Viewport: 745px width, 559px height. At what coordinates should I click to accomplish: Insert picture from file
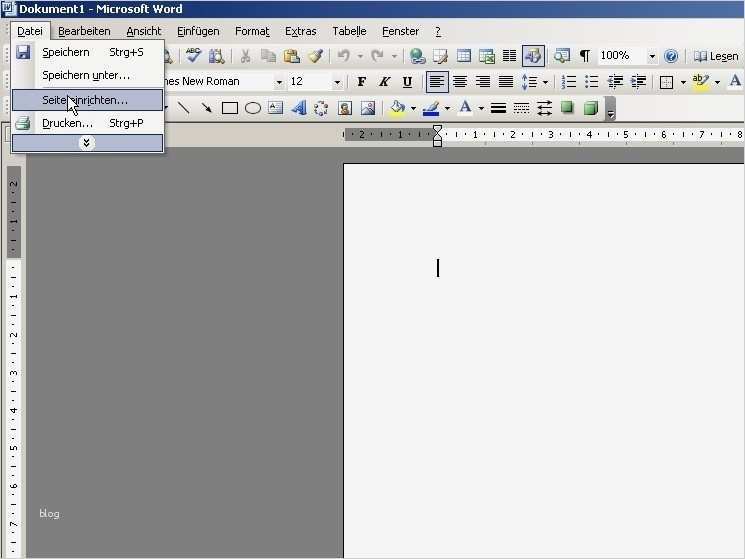(368, 108)
